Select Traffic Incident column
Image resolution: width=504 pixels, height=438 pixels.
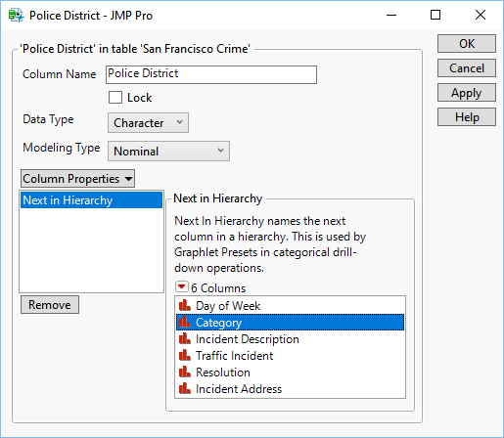tap(290, 356)
